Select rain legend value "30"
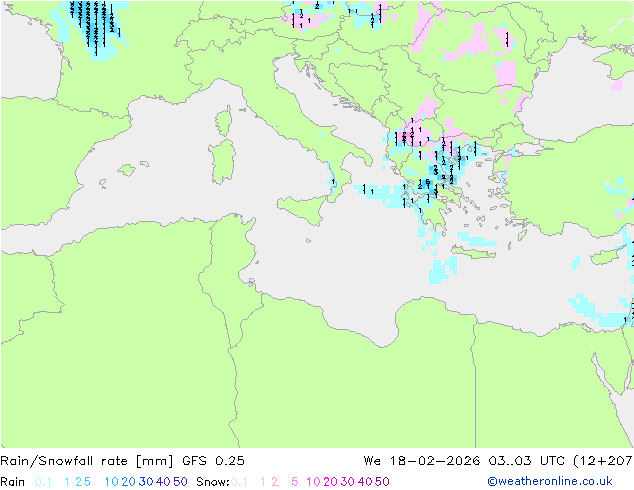Viewport: 634px width, 490px height. click(146, 482)
